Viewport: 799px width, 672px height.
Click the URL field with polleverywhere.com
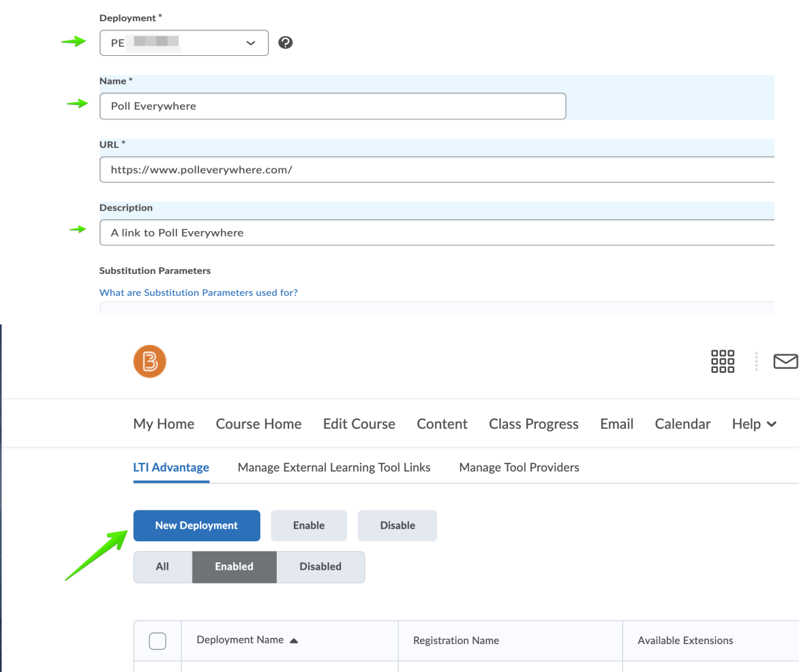437,170
